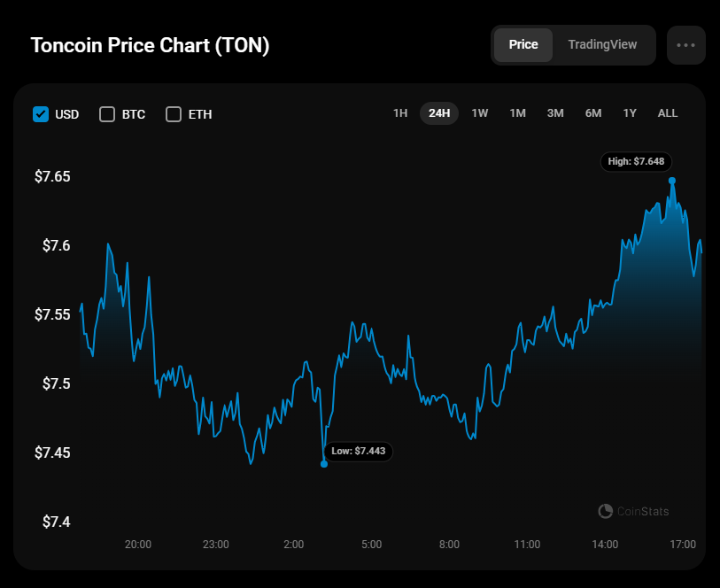Select the 1Y time range

pyautogui.click(x=630, y=113)
